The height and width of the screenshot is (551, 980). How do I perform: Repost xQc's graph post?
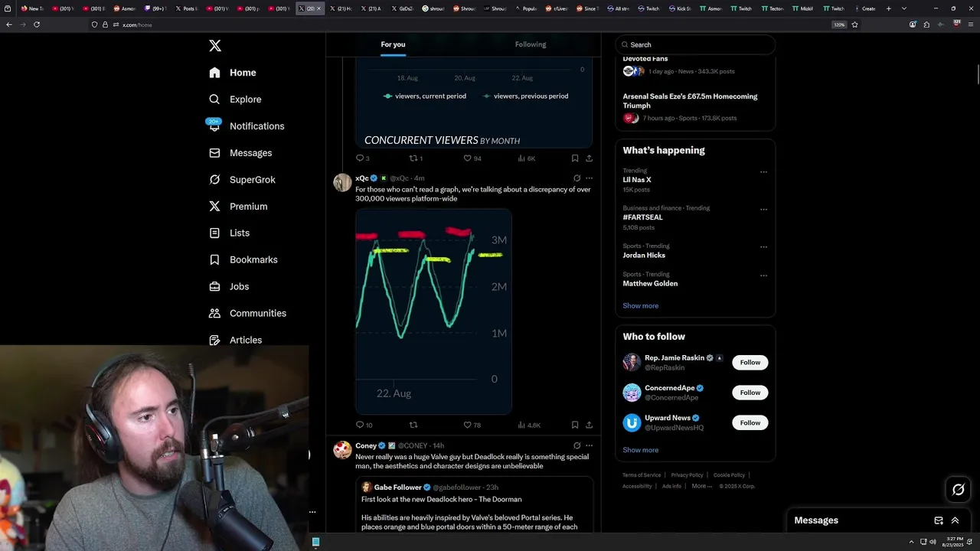tap(413, 425)
